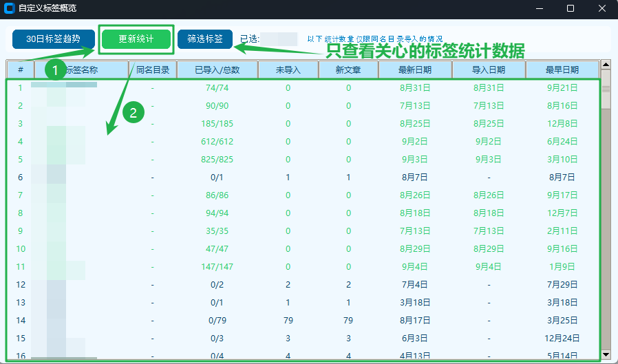The height and width of the screenshot is (364, 618).
Task: Click the green 更新统计 button
Action: [136, 39]
